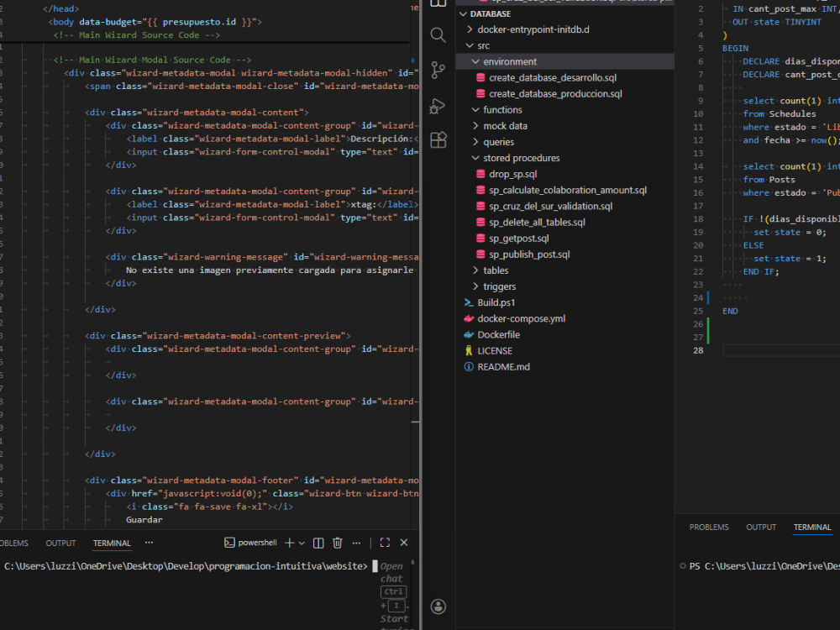The width and height of the screenshot is (840, 630).
Task: Open OUTPUT tab in right window
Action: 761,528
